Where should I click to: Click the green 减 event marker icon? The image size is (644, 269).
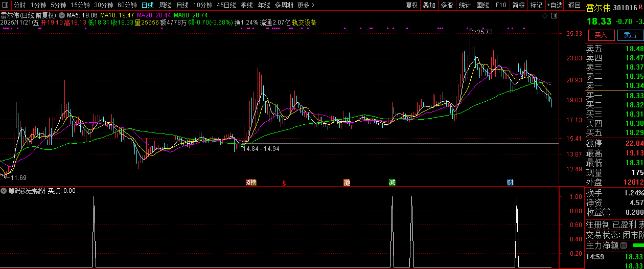point(392,182)
